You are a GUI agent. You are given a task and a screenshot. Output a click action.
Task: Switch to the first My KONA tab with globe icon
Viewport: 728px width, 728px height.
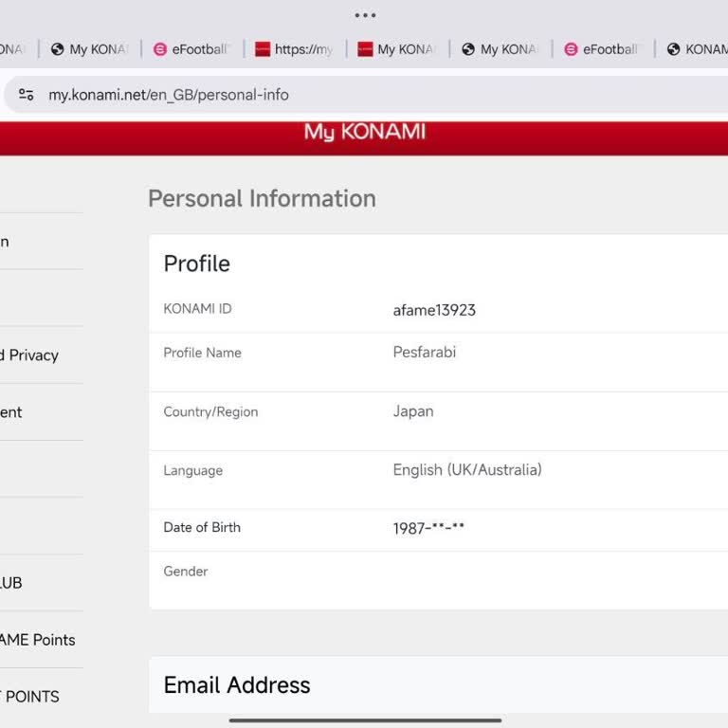click(x=90, y=49)
